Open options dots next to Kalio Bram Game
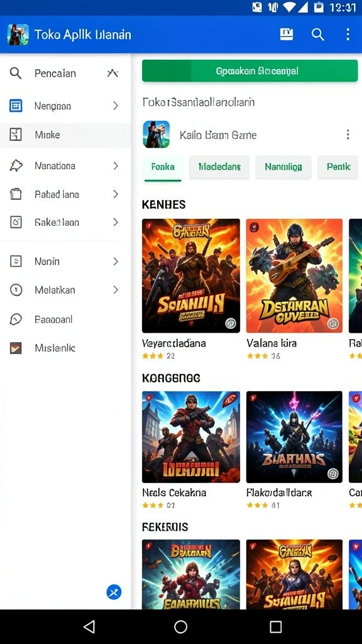Screen dimensions: 362x644 pos(348,135)
